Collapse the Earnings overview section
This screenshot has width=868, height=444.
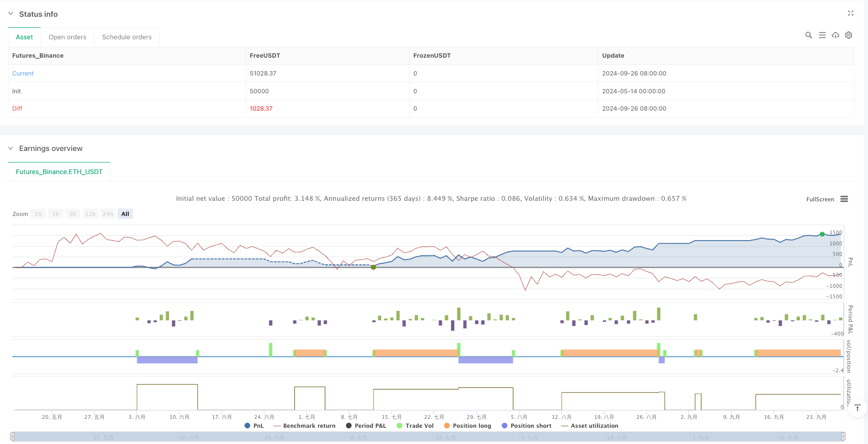click(x=10, y=148)
